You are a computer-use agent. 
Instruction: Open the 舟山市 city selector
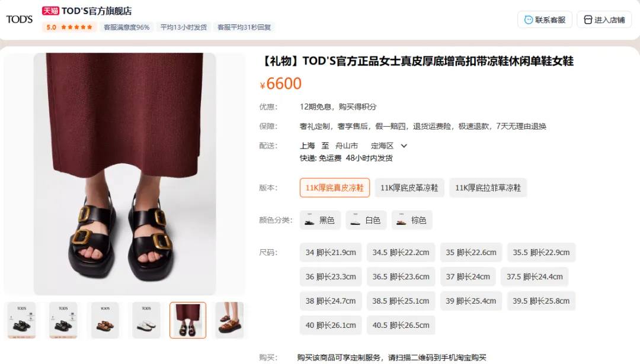[347, 146]
